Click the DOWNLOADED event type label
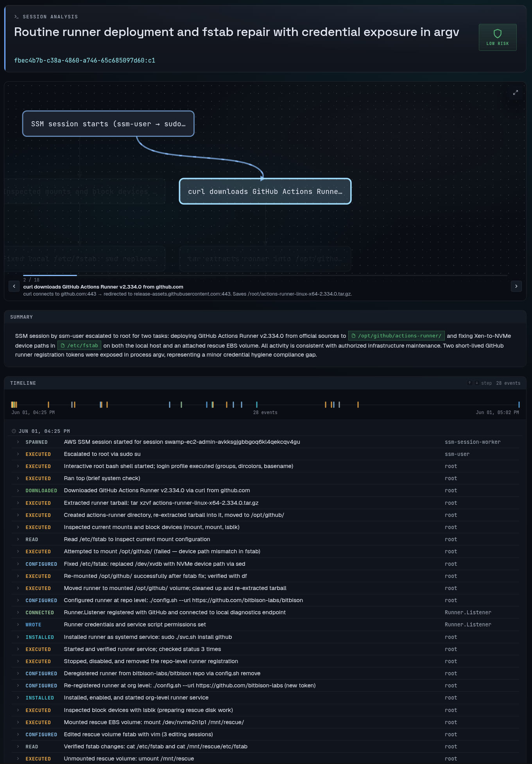The height and width of the screenshot is (764, 532). pyautogui.click(x=41, y=491)
